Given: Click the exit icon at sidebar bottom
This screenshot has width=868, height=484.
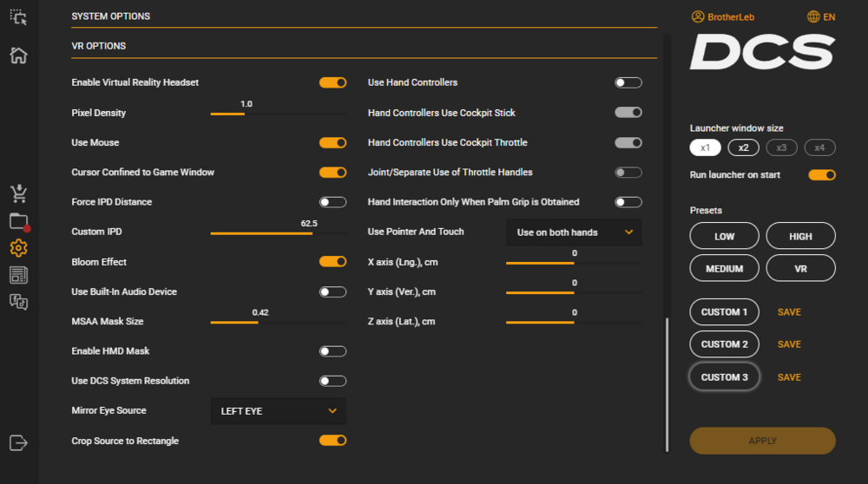Looking at the screenshot, I should tap(18, 442).
